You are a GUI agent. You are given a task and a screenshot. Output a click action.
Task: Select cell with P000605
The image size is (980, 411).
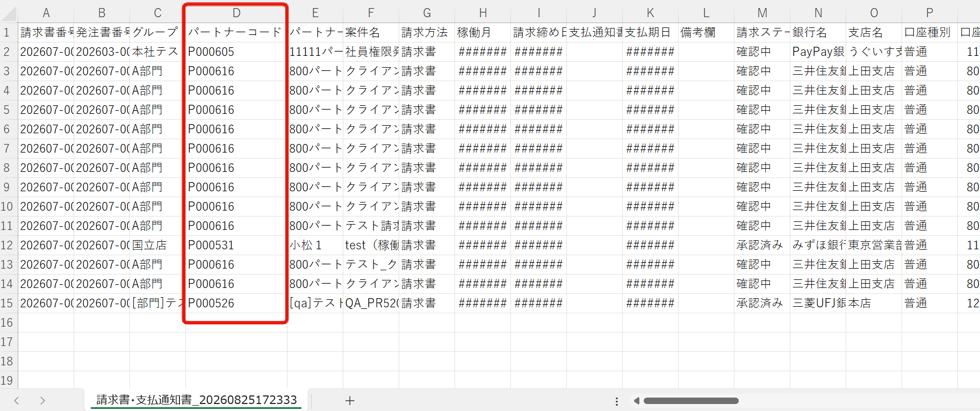coord(236,52)
